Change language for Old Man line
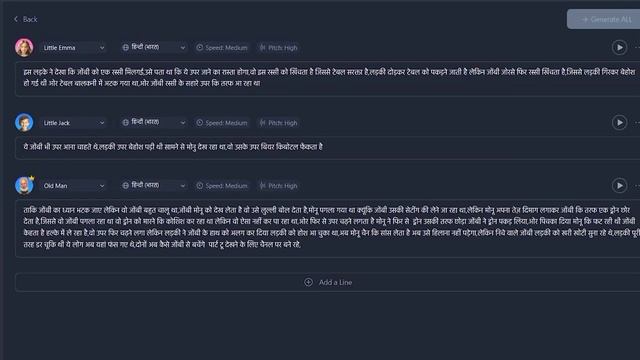Viewport: 640px width, 360px height. (153, 185)
